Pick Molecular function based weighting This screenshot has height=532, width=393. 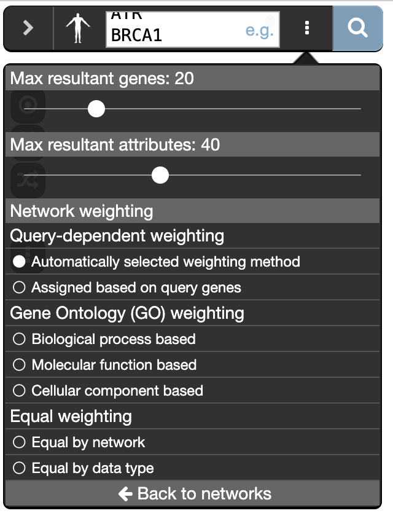coord(20,365)
